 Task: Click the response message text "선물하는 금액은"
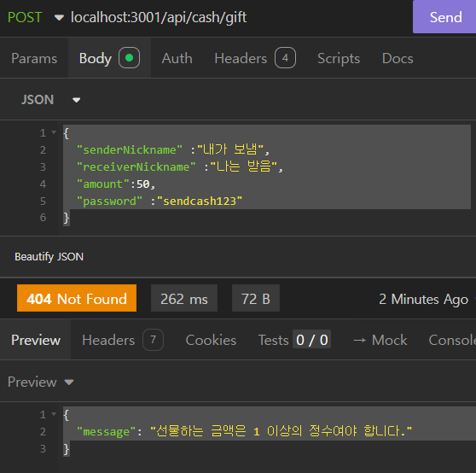[x=201, y=431]
